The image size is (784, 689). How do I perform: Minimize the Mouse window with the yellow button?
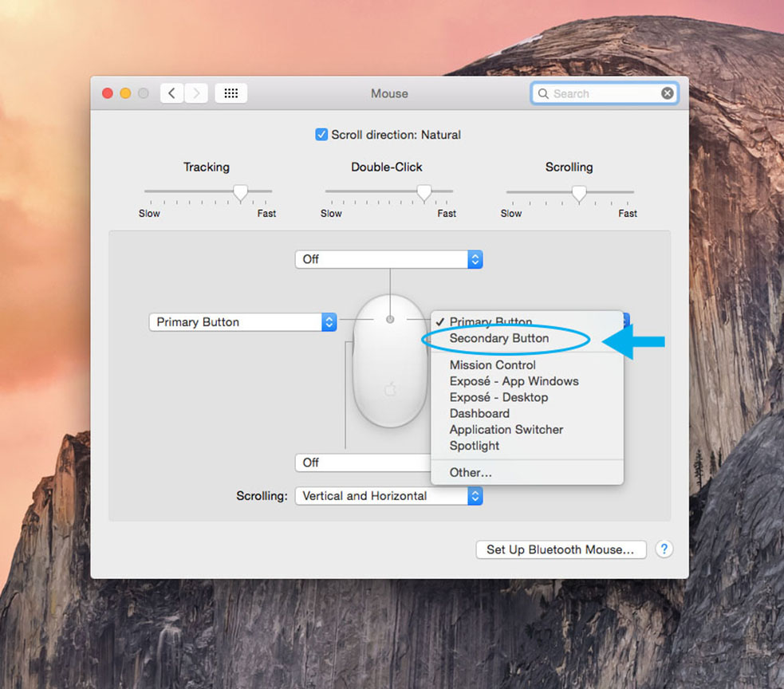125,93
